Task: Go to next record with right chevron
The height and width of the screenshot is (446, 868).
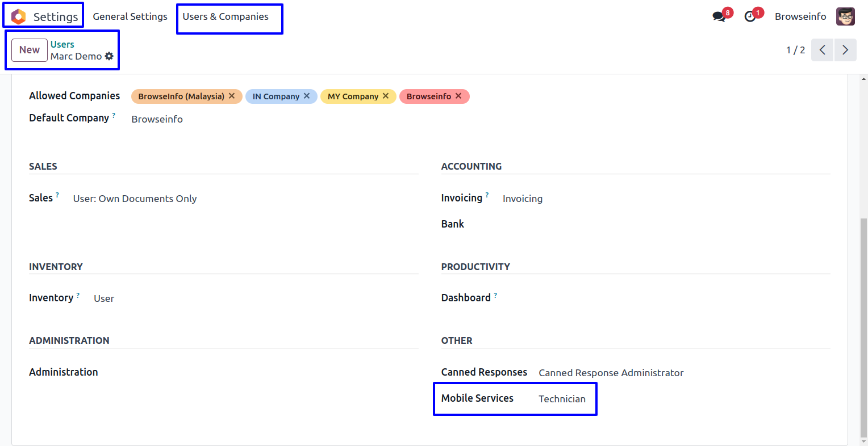Action: [x=845, y=50]
